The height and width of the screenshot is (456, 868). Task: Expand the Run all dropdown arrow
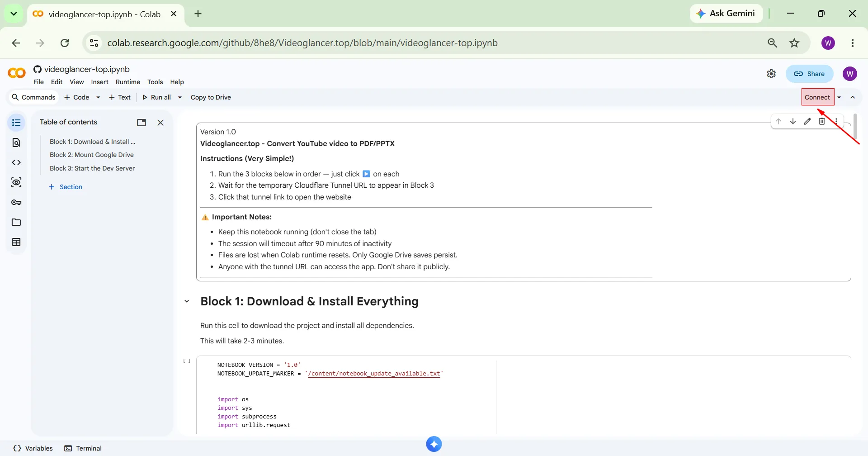180,97
